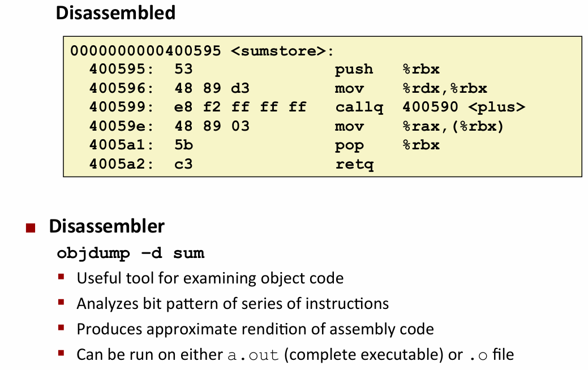
Task: Select the bytes e8 f2 ff ff ff
Action: 241,107
